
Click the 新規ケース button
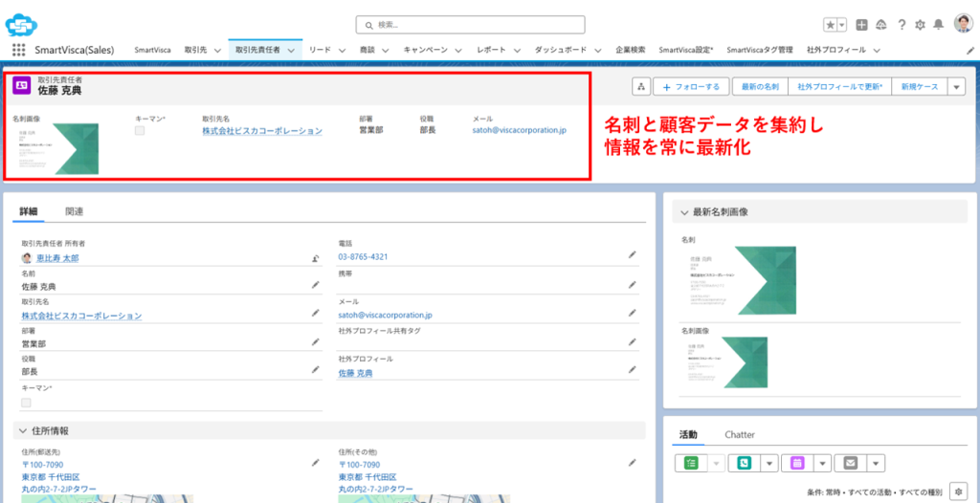point(920,87)
